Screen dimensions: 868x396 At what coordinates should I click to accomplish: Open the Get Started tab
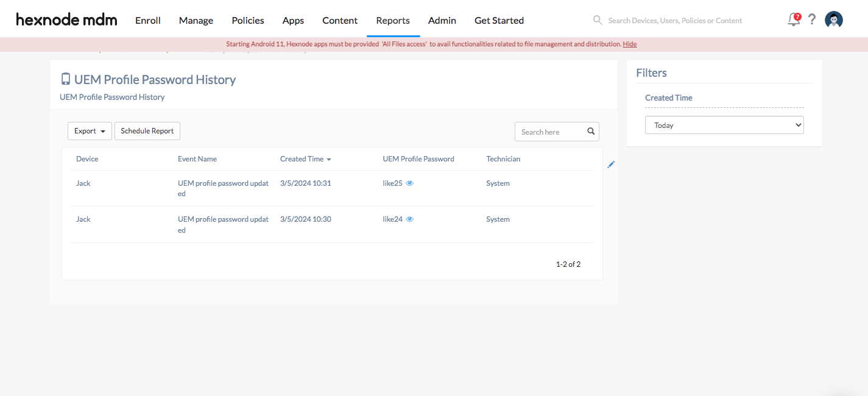coord(499,20)
